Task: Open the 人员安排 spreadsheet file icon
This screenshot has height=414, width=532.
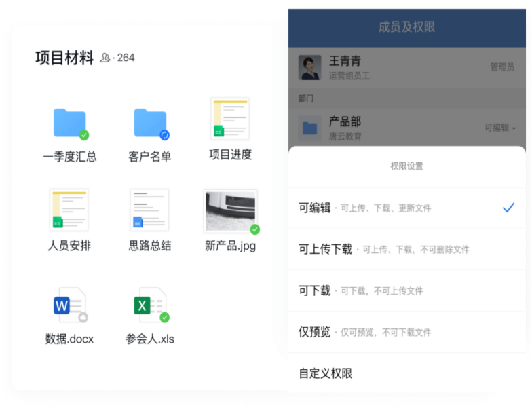Action: click(x=69, y=210)
